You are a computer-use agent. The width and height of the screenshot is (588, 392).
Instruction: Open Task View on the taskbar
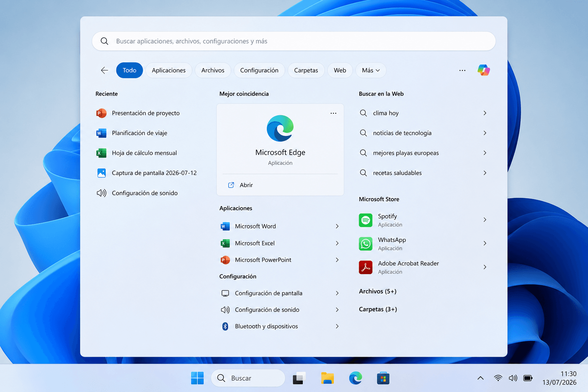click(x=299, y=378)
